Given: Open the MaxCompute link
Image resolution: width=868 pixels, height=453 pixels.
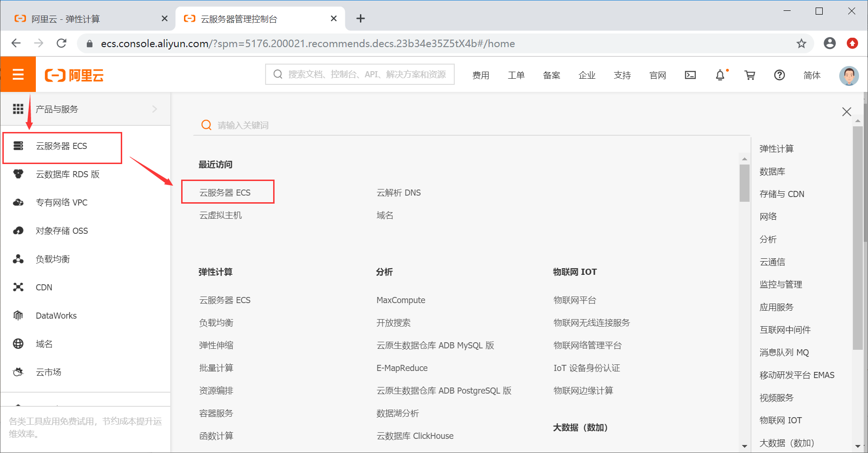Looking at the screenshot, I should [x=401, y=300].
